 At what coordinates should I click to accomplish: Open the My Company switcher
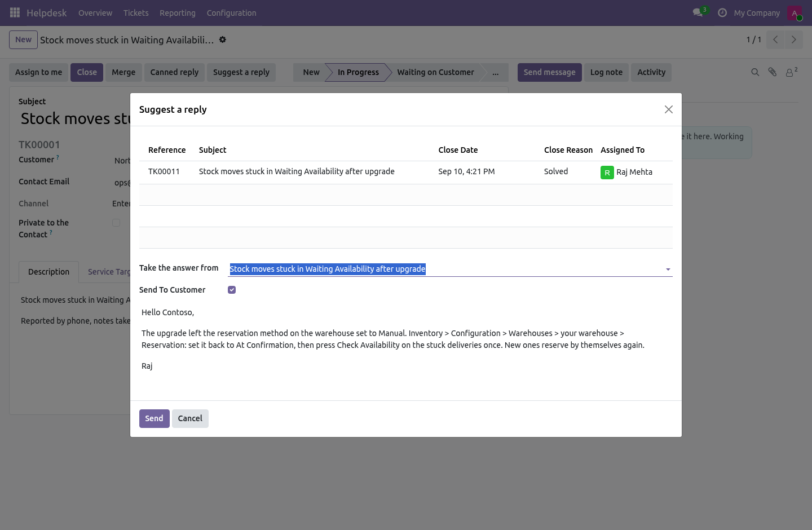click(757, 12)
